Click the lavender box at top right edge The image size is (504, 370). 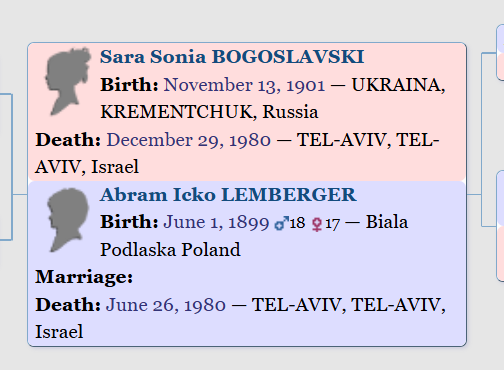click(x=500, y=39)
